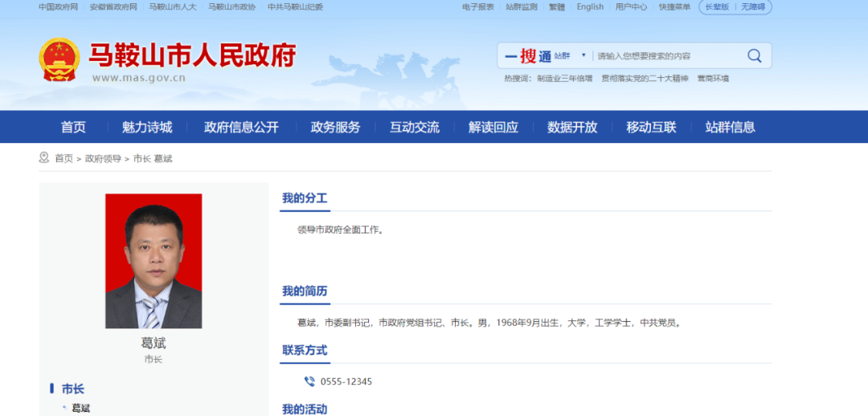The width and height of the screenshot is (868, 416).
Task: Click the 我的简历 section heading
Action: click(x=305, y=291)
